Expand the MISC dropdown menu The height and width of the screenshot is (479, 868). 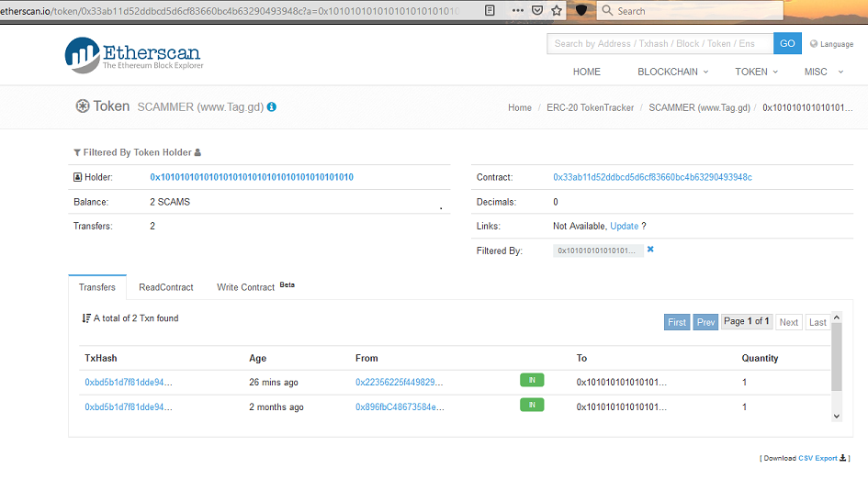(x=824, y=72)
